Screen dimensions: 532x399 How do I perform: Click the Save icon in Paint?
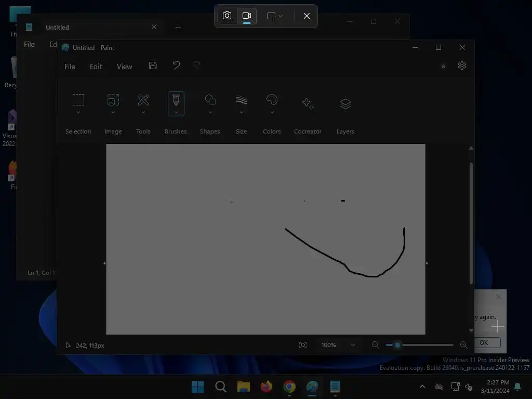click(x=153, y=65)
